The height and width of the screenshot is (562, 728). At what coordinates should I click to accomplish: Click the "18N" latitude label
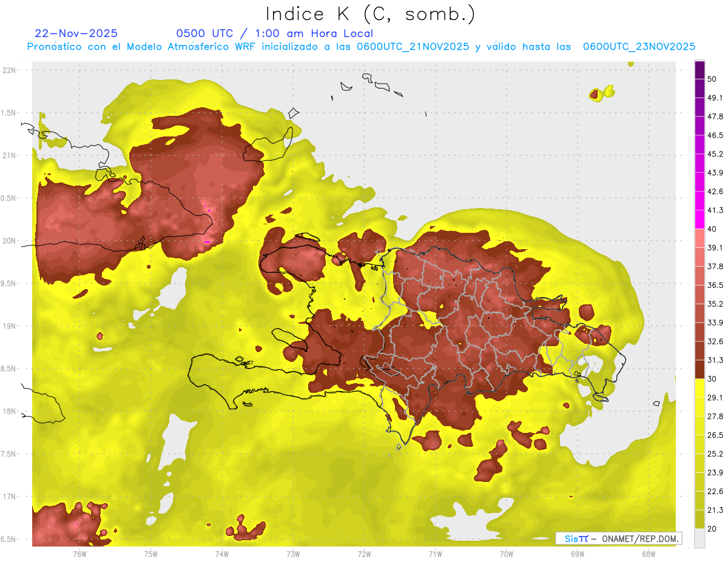click(10, 411)
